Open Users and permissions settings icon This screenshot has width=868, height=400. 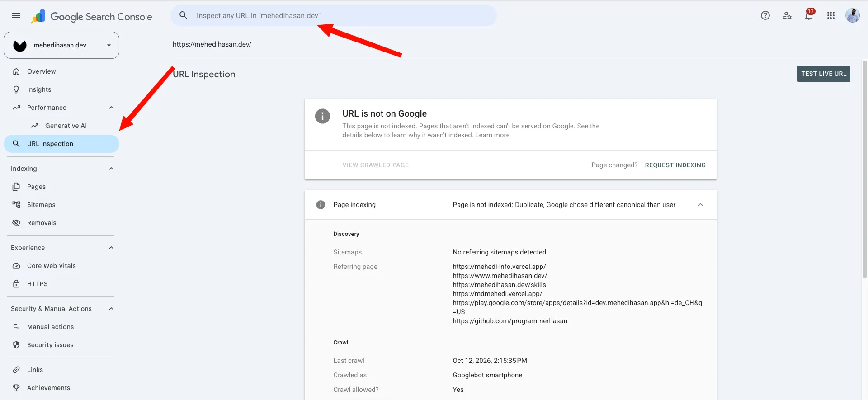click(x=787, y=15)
